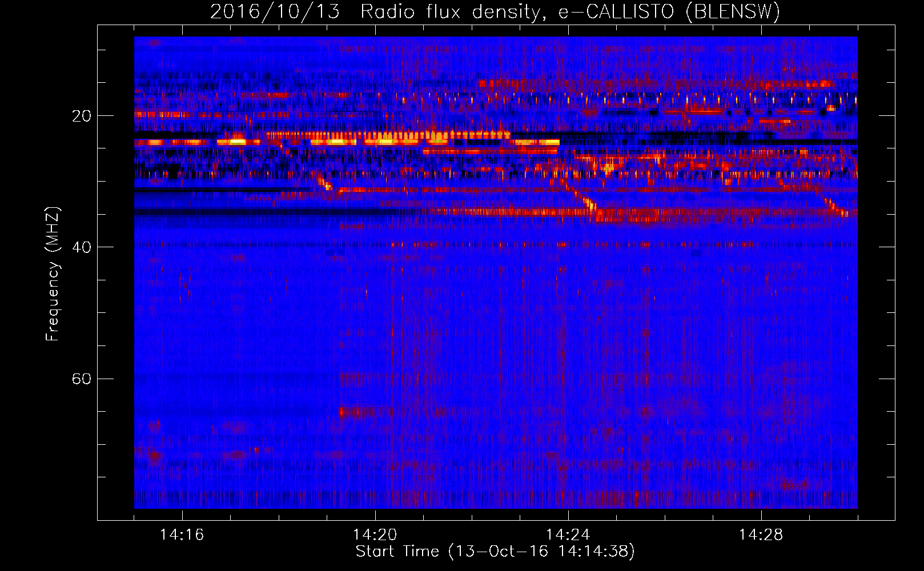
Task: Click the 60 frequency tick label
Action: point(82,379)
